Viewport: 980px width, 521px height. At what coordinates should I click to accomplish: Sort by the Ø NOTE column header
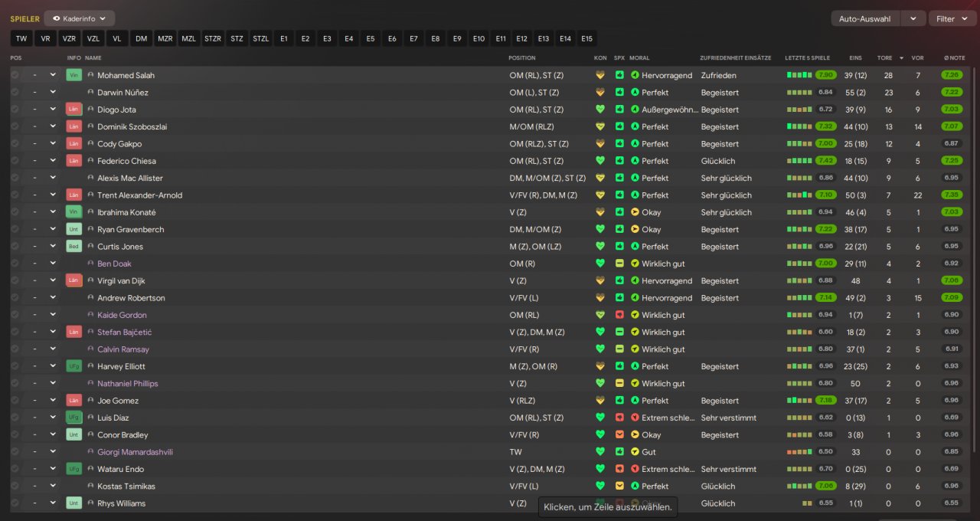(954, 58)
